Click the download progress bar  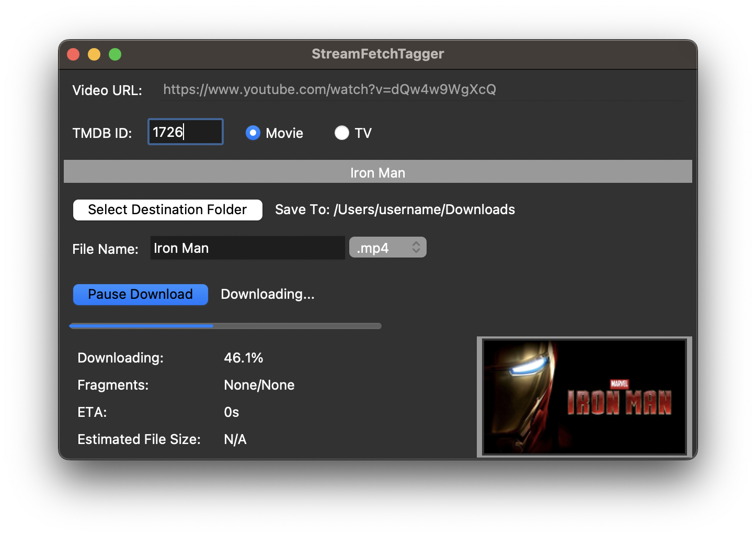(225, 326)
